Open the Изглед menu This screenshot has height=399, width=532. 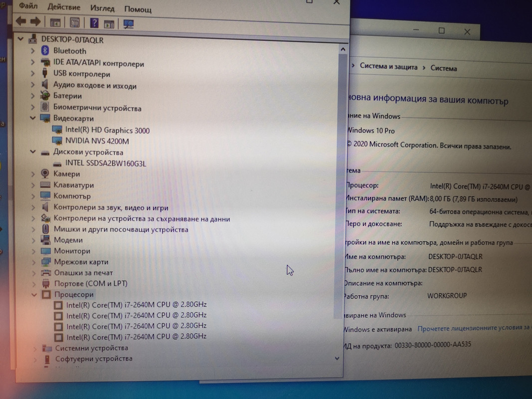[102, 8]
